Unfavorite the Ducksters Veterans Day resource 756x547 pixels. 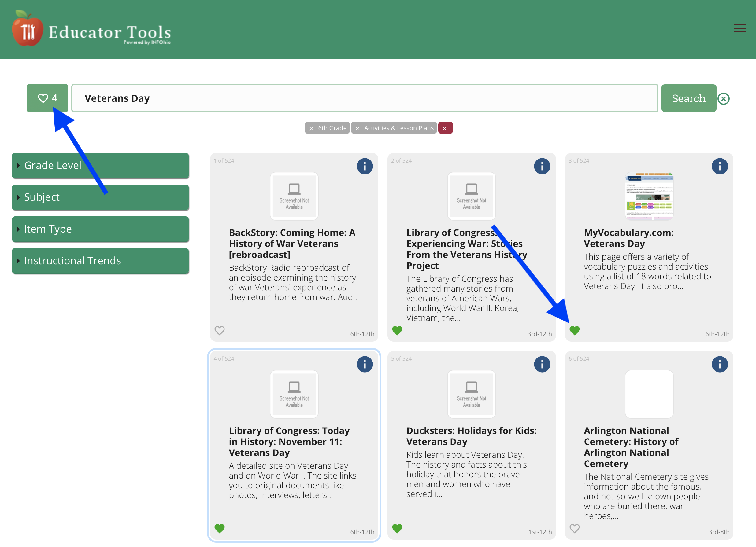pos(397,528)
